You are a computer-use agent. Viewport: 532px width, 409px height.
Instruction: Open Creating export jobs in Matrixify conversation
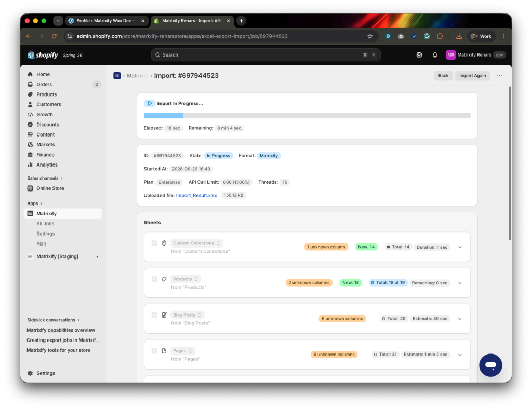click(x=63, y=340)
